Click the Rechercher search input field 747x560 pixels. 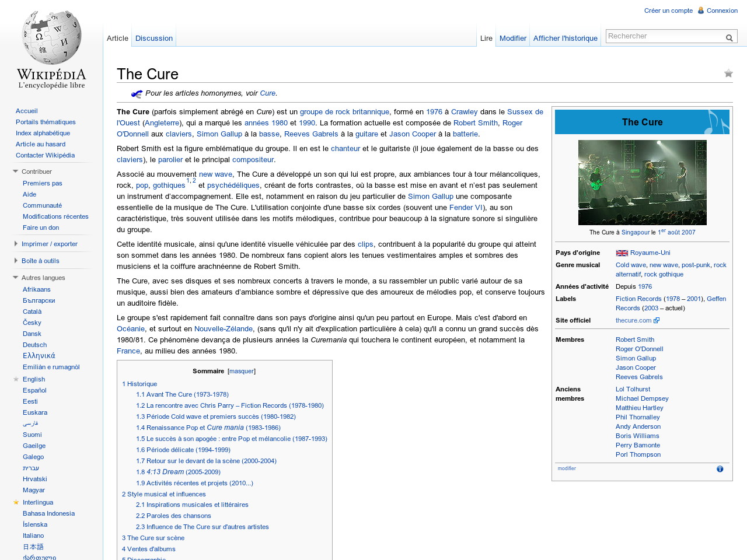point(664,36)
